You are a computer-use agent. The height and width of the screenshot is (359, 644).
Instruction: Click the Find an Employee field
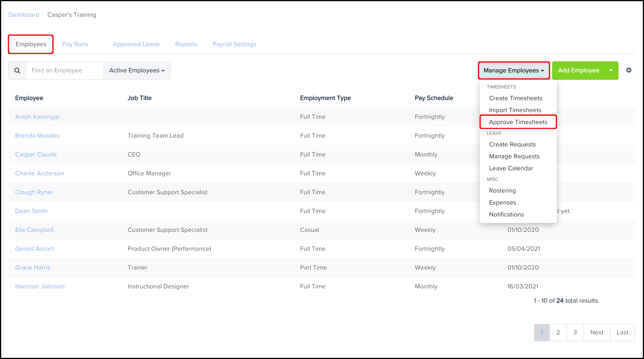[x=65, y=71]
